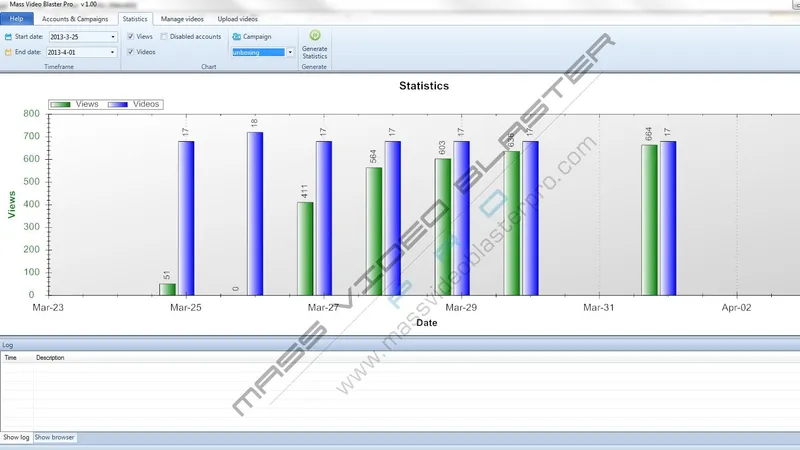Click the Campaign icon

click(x=237, y=37)
